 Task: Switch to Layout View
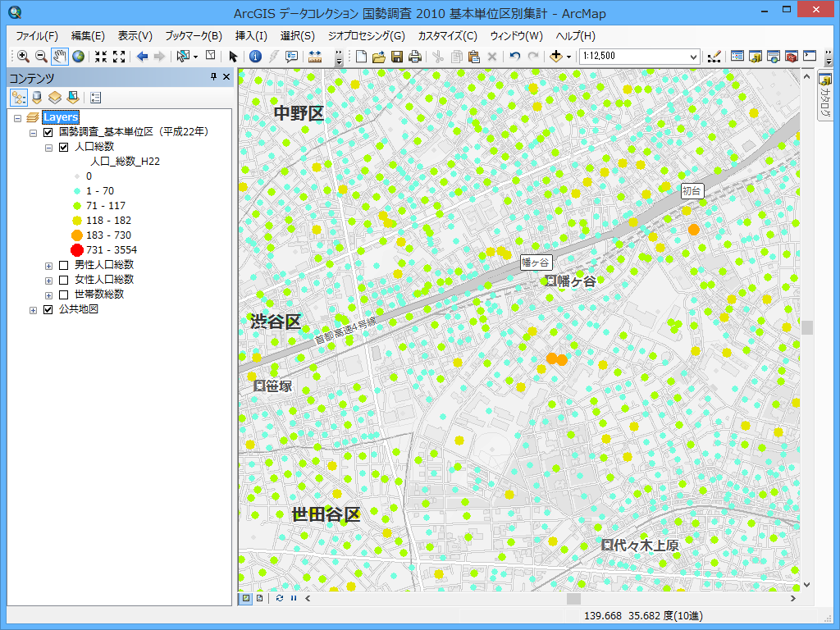(x=260, y=598)
